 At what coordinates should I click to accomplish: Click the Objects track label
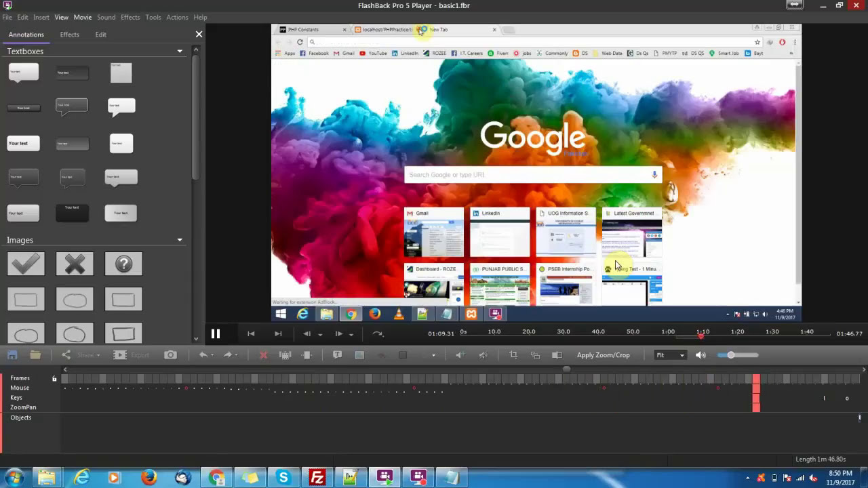click(20, 418)
